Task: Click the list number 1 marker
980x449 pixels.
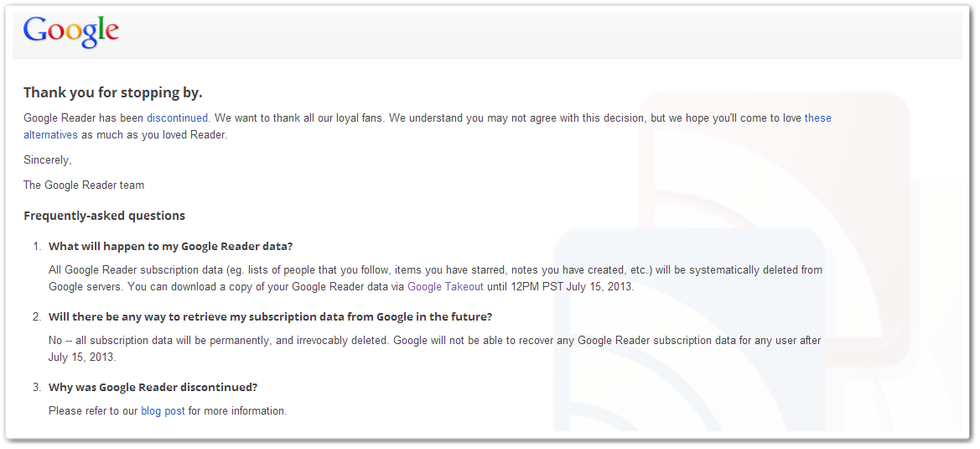Action: point(37,247)
